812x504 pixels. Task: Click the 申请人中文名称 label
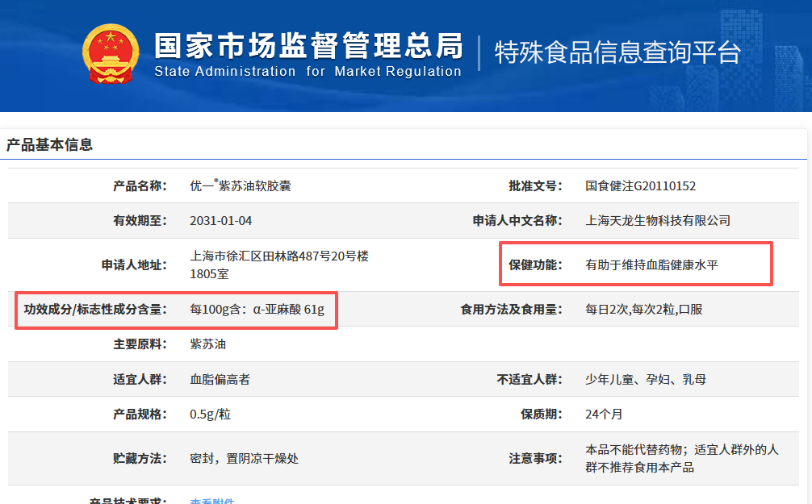[517, 220]
